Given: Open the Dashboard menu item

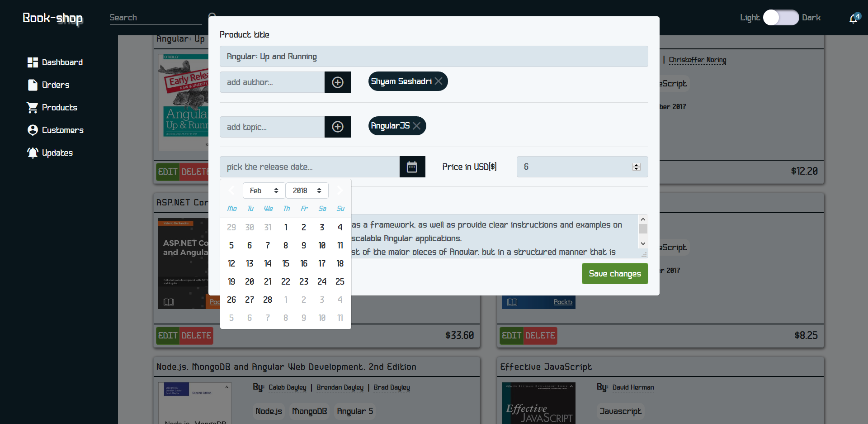Looking at the screenshot, I should pyautogui.click(x=55, y=62).
